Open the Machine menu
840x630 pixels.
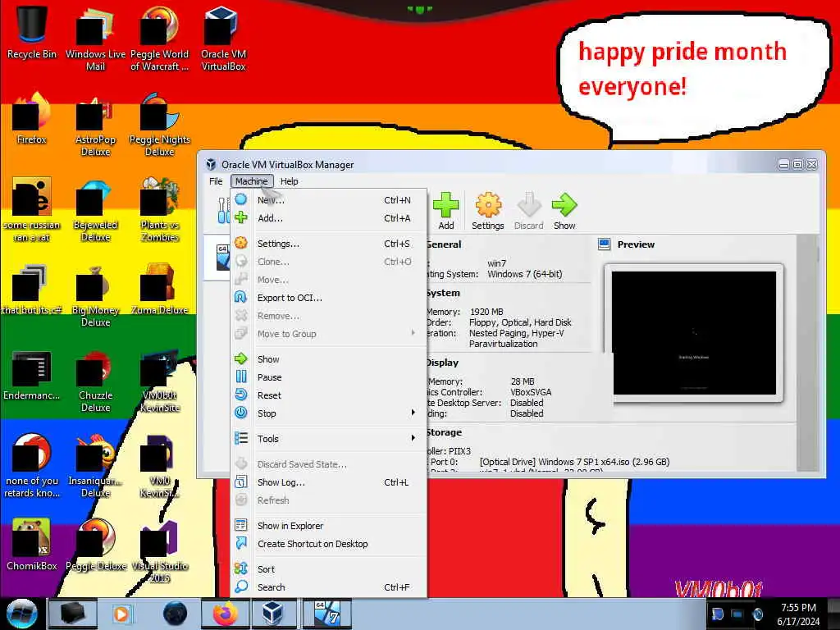pyautogui.click(x=252, y=181)
